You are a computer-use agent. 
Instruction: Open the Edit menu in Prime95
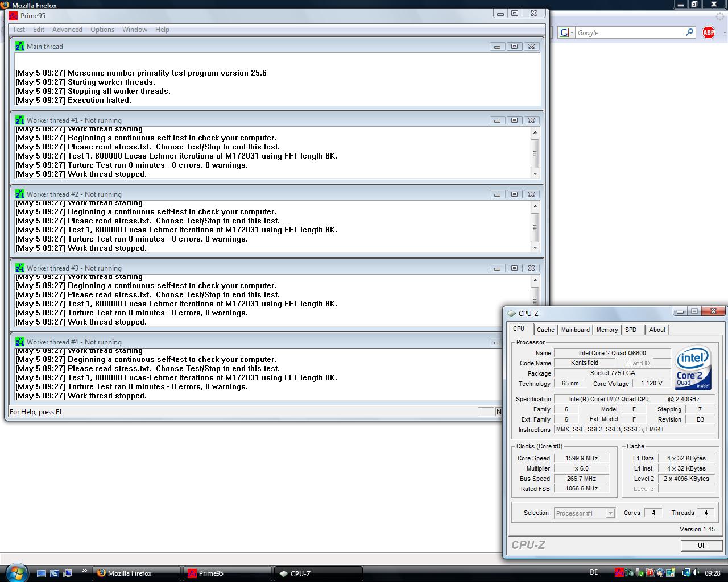(39, 30)
